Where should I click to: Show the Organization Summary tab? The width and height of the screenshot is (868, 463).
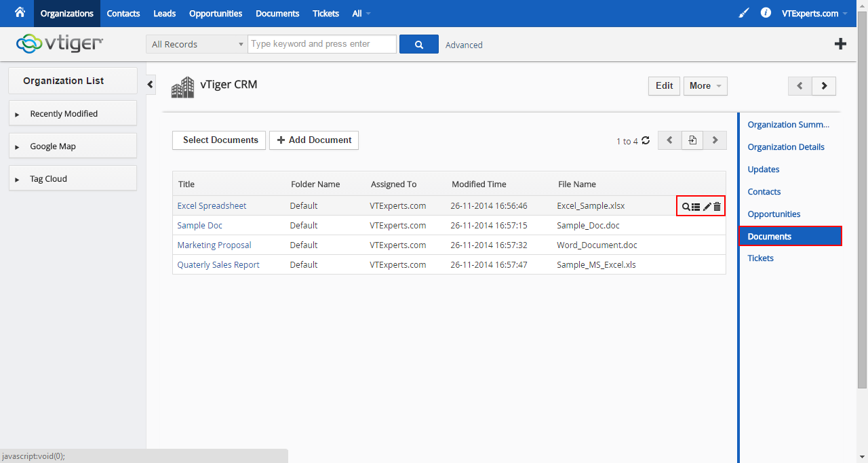pyautogui.click(x=789, y=125)
